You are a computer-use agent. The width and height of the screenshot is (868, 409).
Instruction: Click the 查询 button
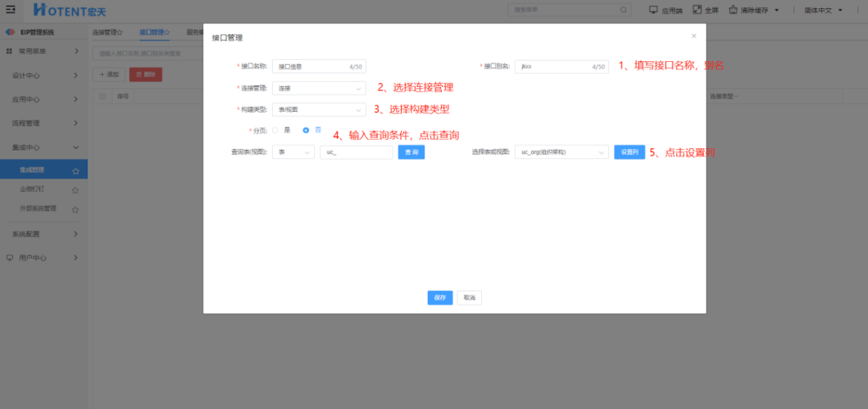point(411,152)
